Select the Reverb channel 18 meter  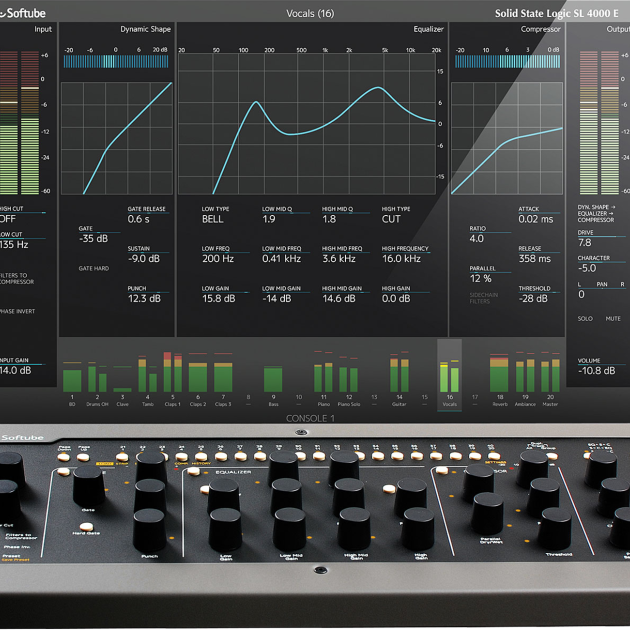coord(499,377)
